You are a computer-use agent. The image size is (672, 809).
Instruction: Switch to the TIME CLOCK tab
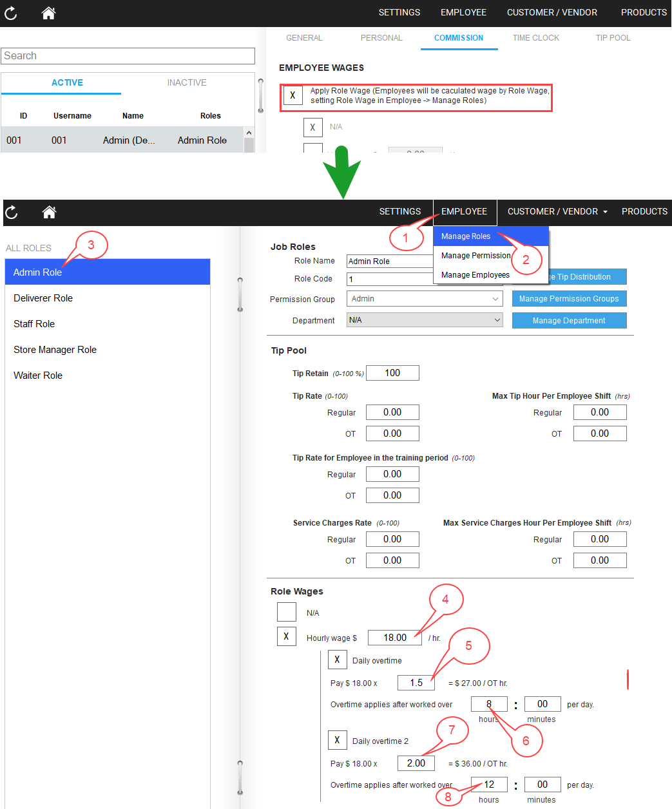pyautogui.click(x=535, y=37)
